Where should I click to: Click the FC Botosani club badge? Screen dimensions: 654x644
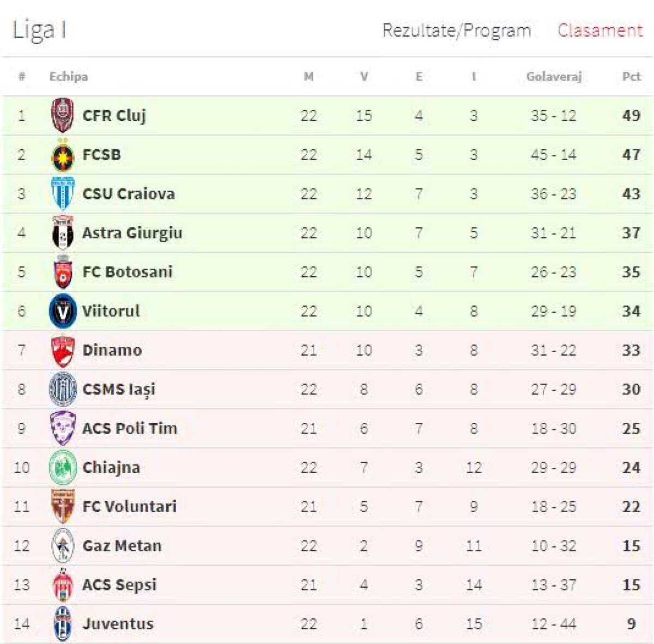64,271
